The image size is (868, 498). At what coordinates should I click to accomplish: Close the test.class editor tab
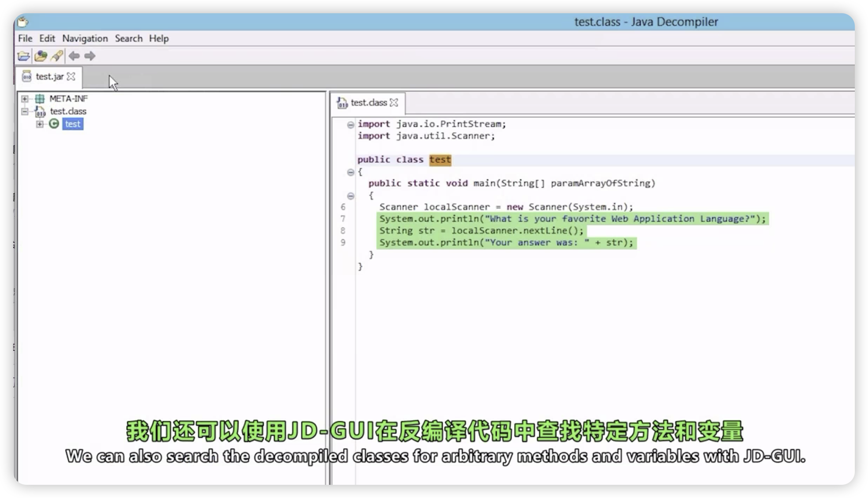point(394,103)
